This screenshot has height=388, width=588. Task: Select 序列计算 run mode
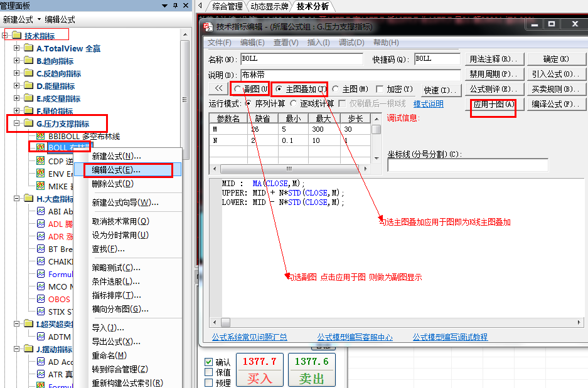pyautogui.click(x=248, y=103)
